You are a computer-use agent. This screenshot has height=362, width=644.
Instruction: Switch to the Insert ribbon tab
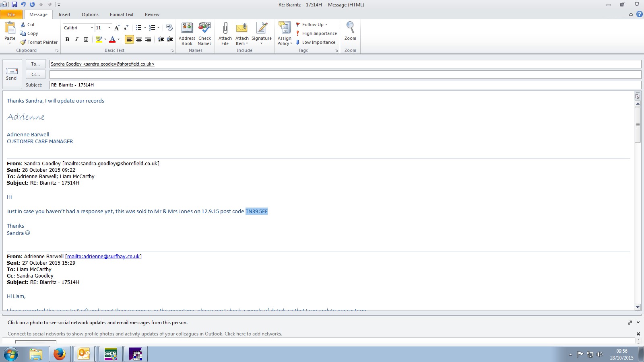point(64,14)
